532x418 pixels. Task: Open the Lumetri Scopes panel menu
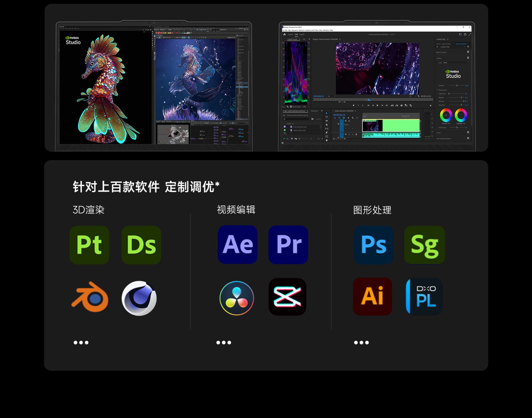pyautogui.click(x=299, y=39)
